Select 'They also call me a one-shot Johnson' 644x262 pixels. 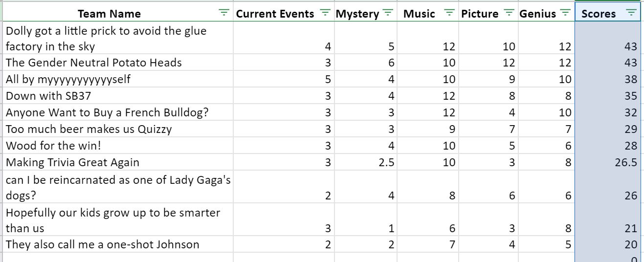tap(118, 244)
